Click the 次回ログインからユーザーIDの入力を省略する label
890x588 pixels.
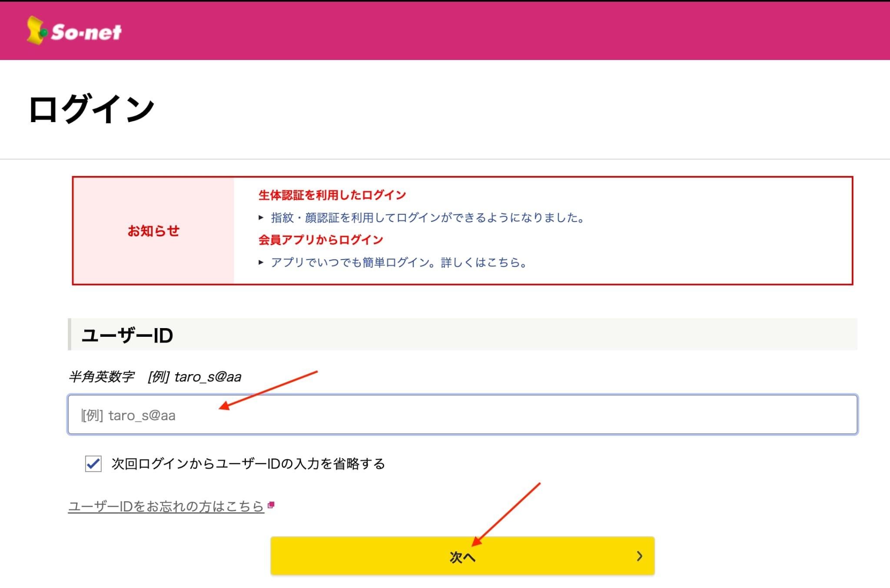(248, 464)
